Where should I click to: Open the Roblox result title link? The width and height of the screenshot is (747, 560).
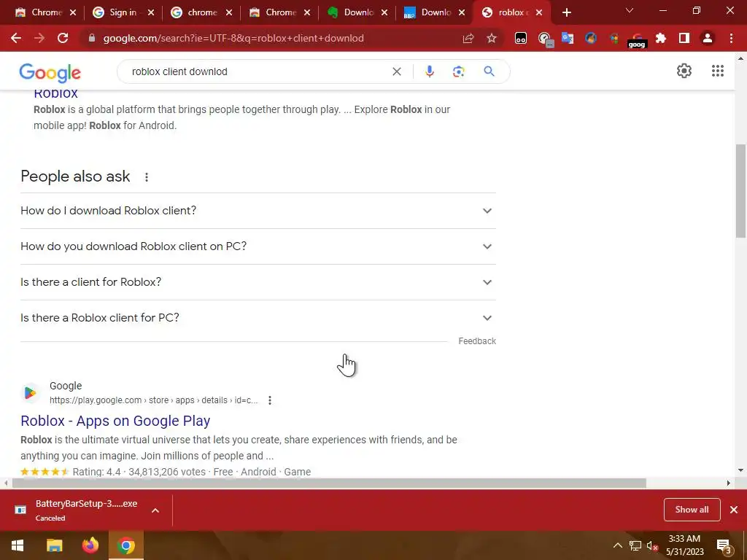tap(55, 93)
